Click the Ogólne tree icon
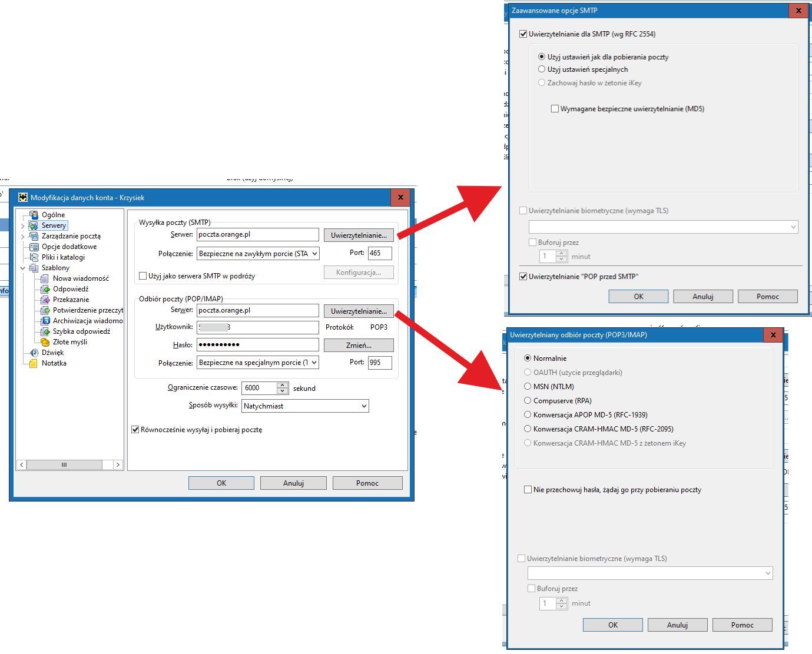The width and height of the screenshot is (812, 654). 34,215
